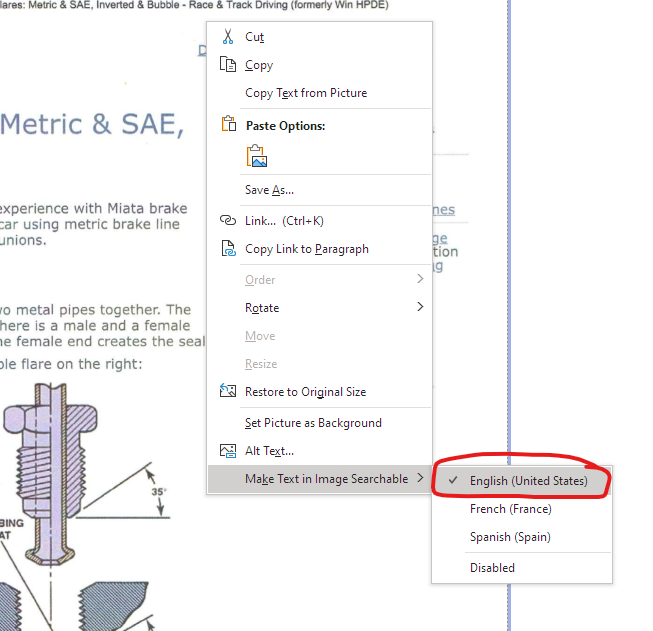Select Set Picture as Background
The height and width of the screenshot is (631, 653).
[x=313, y=423]
